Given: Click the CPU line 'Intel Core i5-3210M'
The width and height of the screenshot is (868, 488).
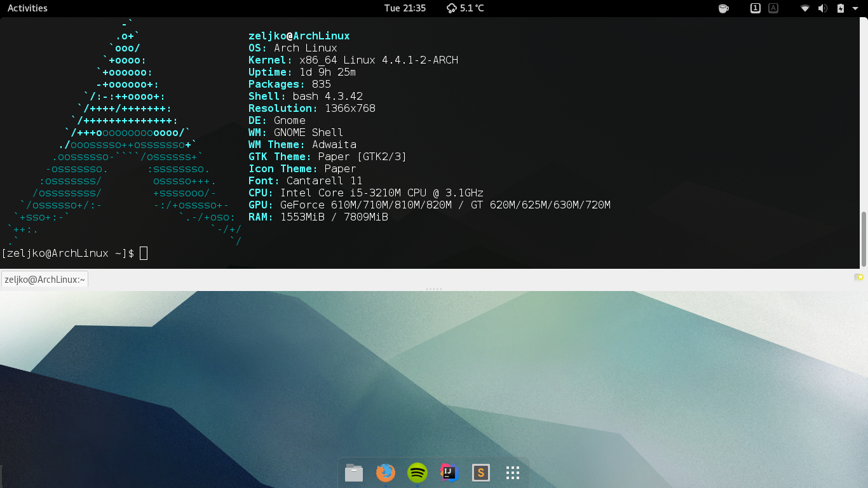Looking at the screenshot, I should click(366, 193).
